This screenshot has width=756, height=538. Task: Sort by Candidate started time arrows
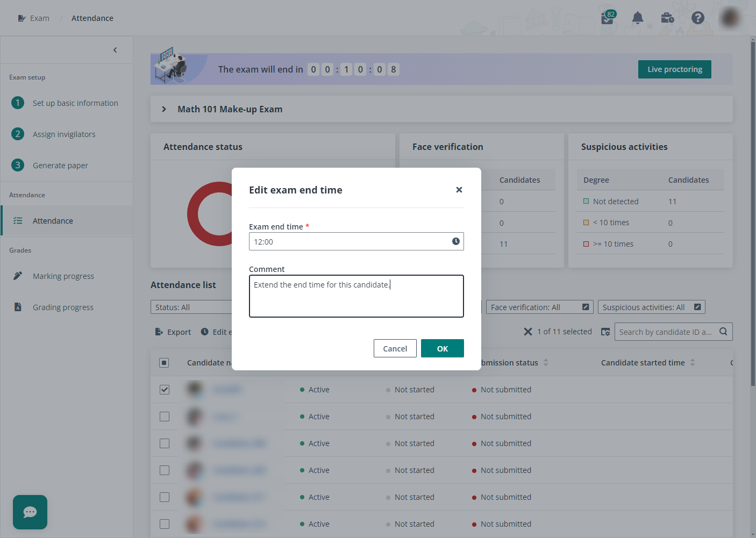(693, 363)
